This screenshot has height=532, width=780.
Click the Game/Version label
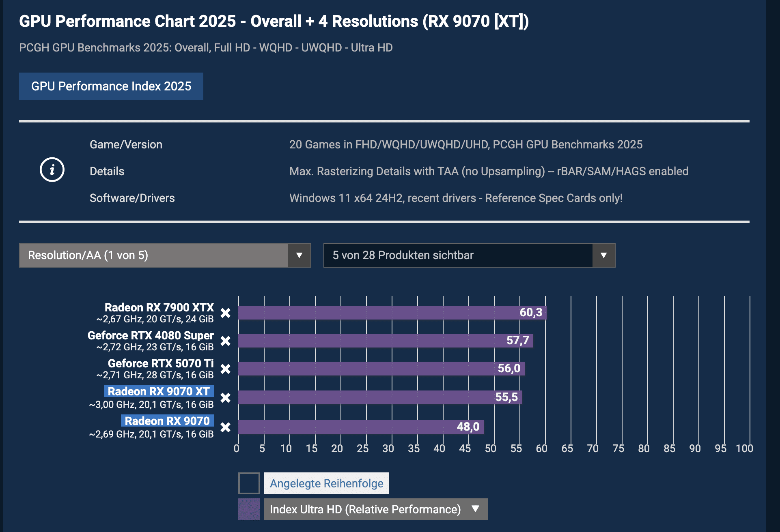[126, 144]
